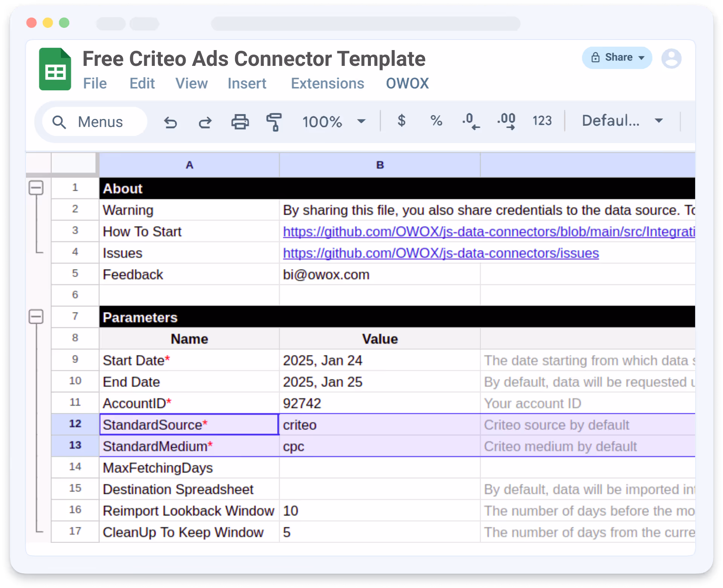Click Decrease decimal places icon

pyautogui.click(x=471, y=121)
